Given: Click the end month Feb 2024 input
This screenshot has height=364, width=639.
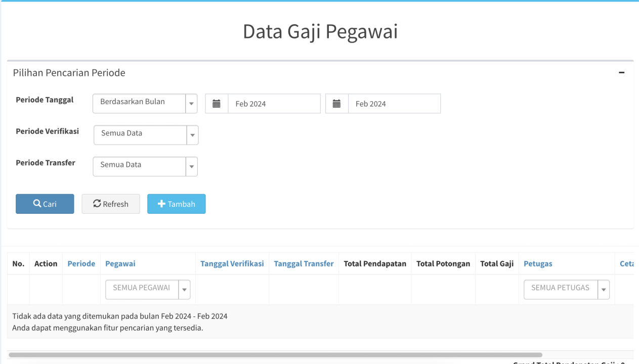Looking at the screenshot, I should click(x=395, y=104).
